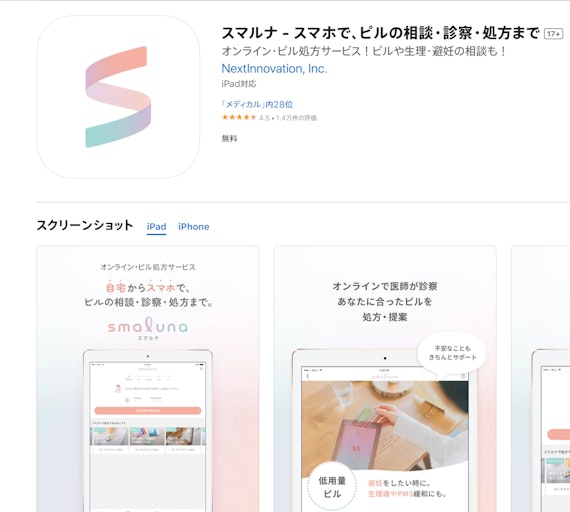Select the iPad screenshots tab
Image resolution: width=570 pixels, height=512 pixels.
[x=156, y=227]
